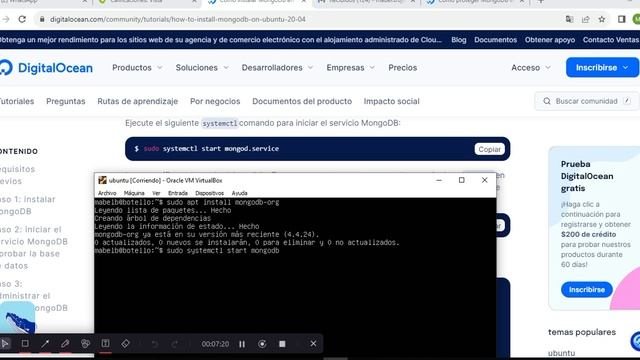Restart the recording with circular arrow icon
This screenshot has height=360, width=640.
click(262, 344)
